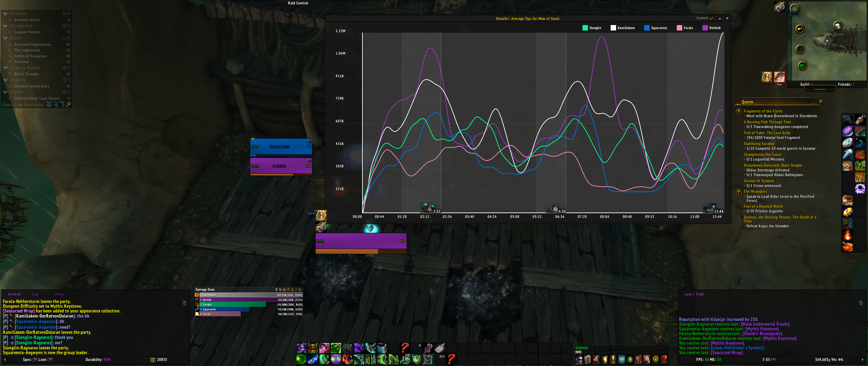Collapse the Legacy Raids task group
868x366 pixels.
5,68
